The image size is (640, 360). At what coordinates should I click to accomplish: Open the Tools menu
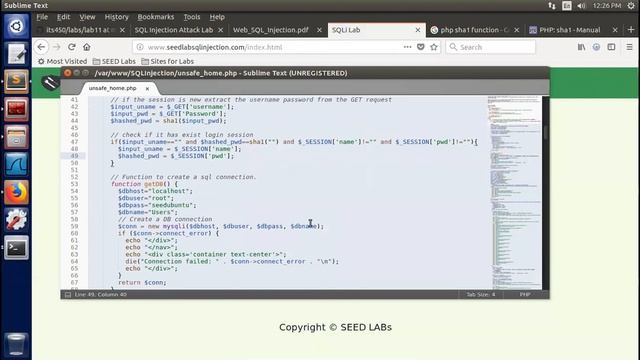tap(191, 17)
